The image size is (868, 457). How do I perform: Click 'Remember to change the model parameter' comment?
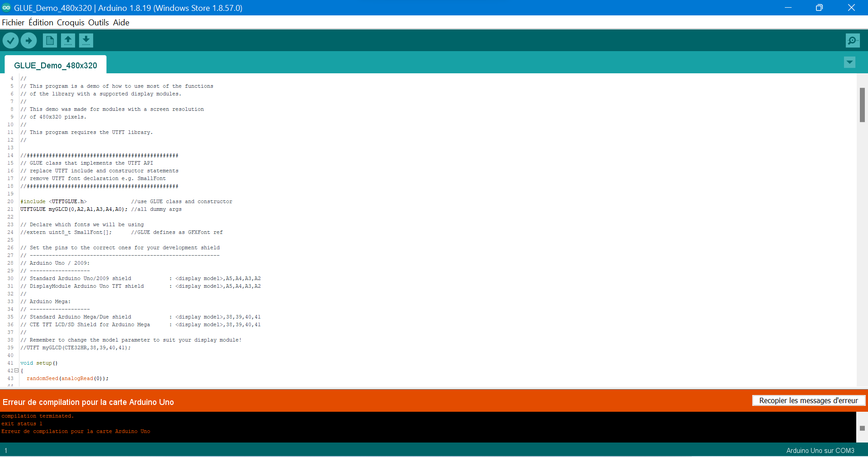tap(131, 340)
